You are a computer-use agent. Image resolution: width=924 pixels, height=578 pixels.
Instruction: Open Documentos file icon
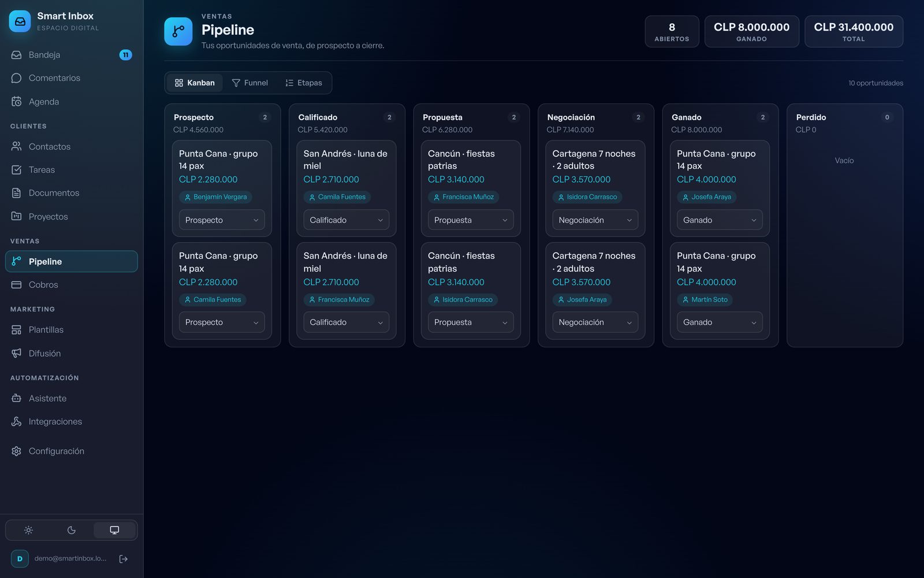[x=16, y=193]
